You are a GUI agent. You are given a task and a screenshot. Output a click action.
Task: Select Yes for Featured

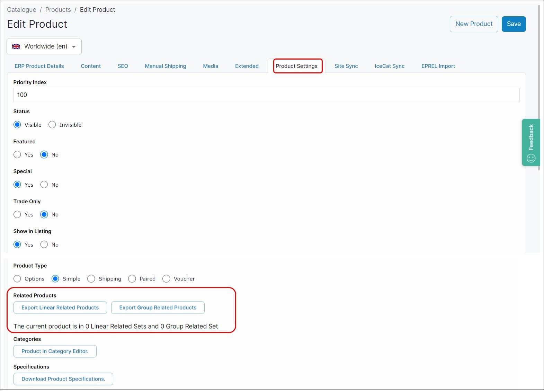[17, 155]
